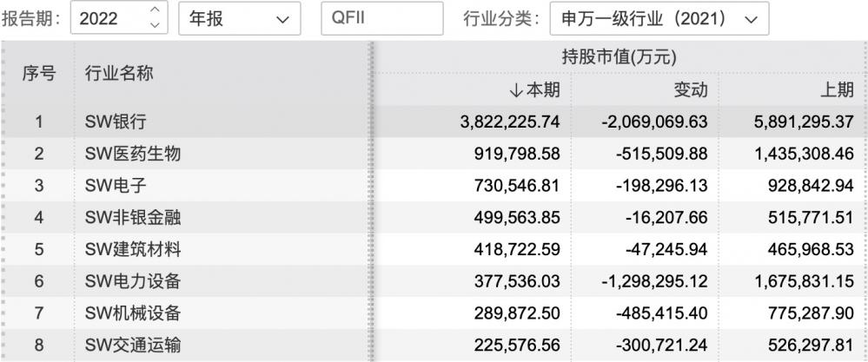Increase report year with up stepper arrow
This screenshot has height=362, width=868.
[x=156, y=10]
